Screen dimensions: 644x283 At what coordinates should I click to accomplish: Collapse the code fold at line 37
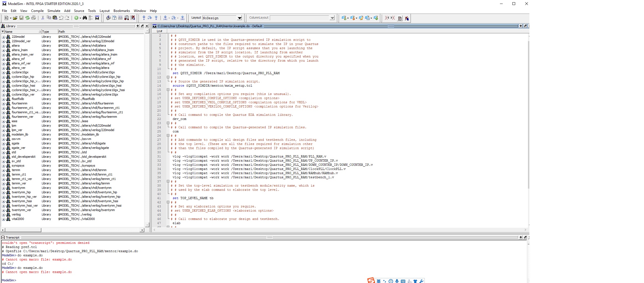coord(168,181)
